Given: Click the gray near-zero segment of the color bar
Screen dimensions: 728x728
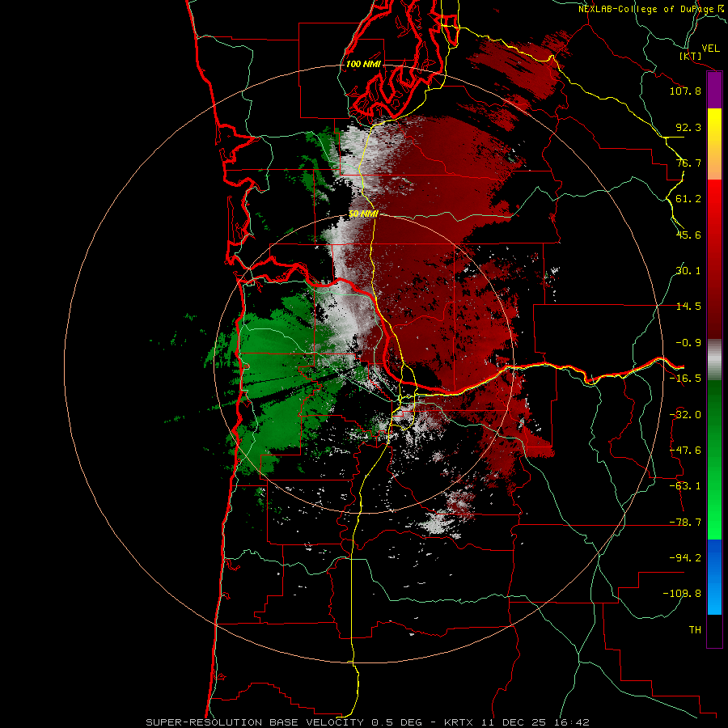Looking at the screenshot, I should point(714,360).
